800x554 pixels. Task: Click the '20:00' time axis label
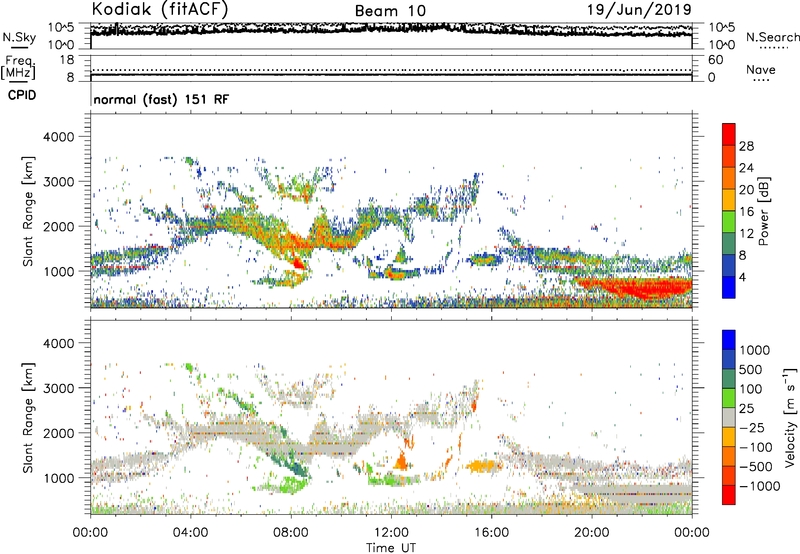(x=591, y=533)
